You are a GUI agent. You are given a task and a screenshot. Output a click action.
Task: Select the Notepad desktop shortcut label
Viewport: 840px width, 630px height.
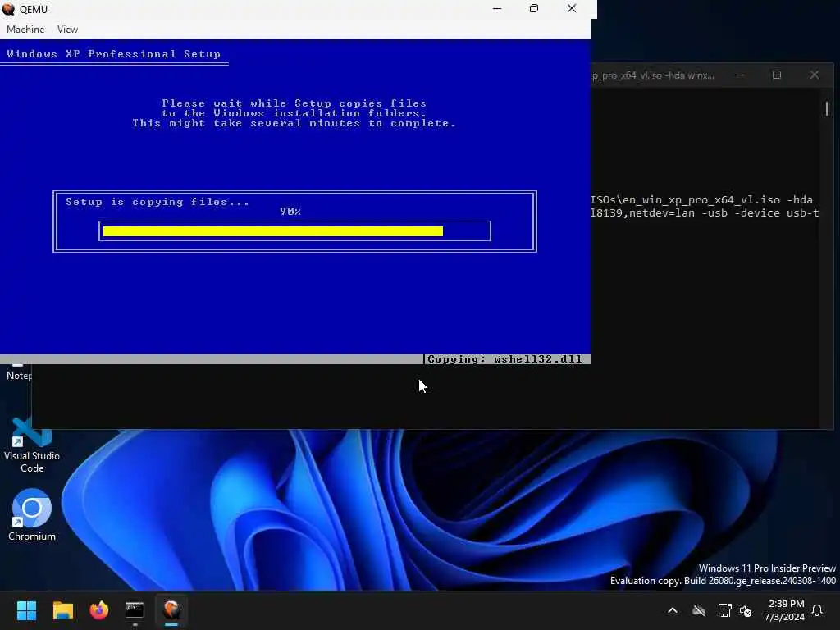(x=19, y=376)
